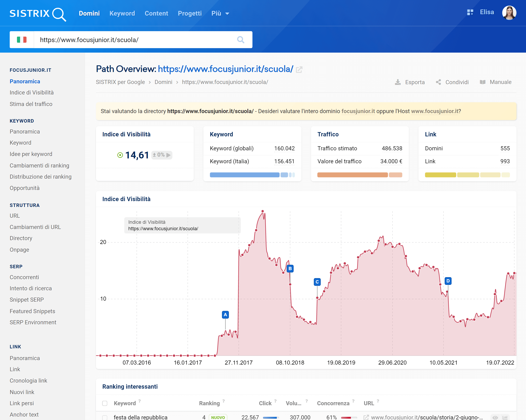
Task: Select chart event marker D
Action: 448,281
